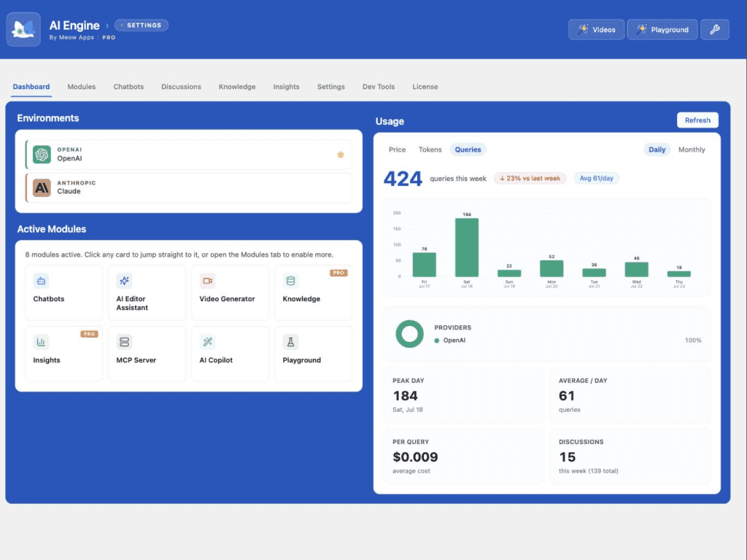Click the Wed Jul 22 bar
The image size is (747, 560).
point(636,270)
